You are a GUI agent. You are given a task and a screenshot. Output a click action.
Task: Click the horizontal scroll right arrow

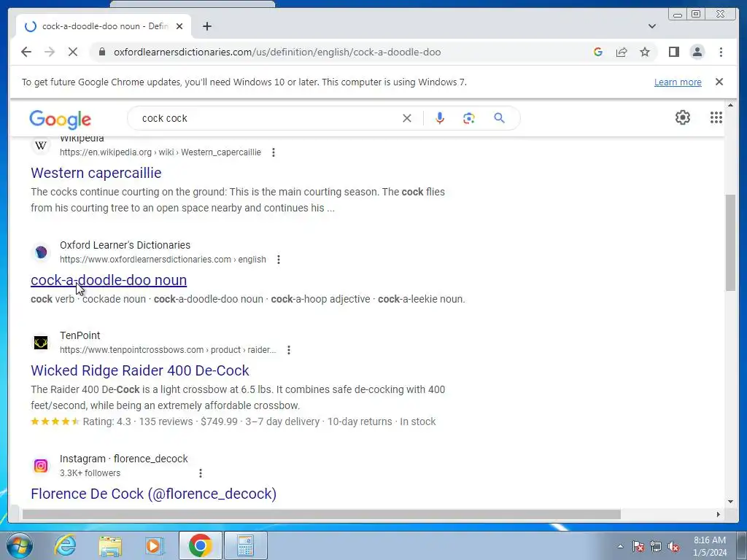719,514
